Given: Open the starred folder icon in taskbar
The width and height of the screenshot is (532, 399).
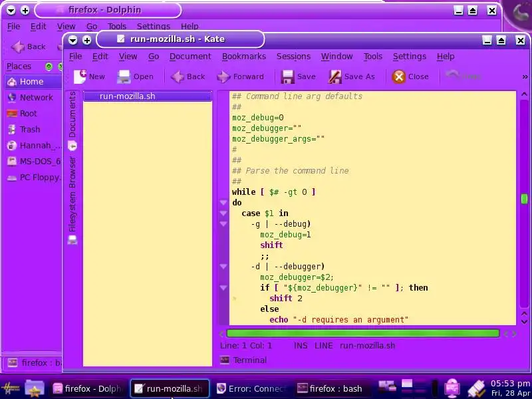Looking at the screenshot, I should (35, 388).
